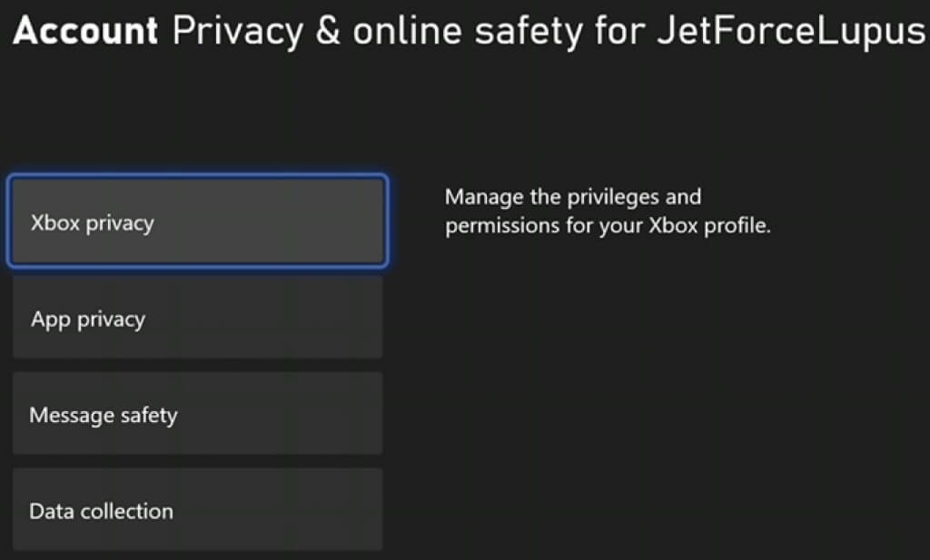This screenshot has height=560, width=930.
Task: Choose the Data collection tile
Action: [197, 509]
